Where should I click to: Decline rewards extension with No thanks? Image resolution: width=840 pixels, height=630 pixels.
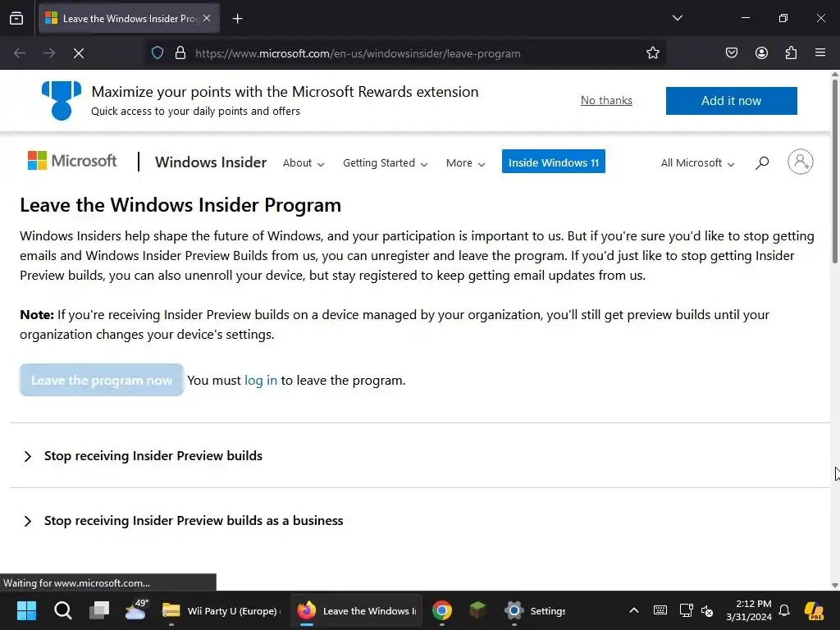tap(606, 101)
